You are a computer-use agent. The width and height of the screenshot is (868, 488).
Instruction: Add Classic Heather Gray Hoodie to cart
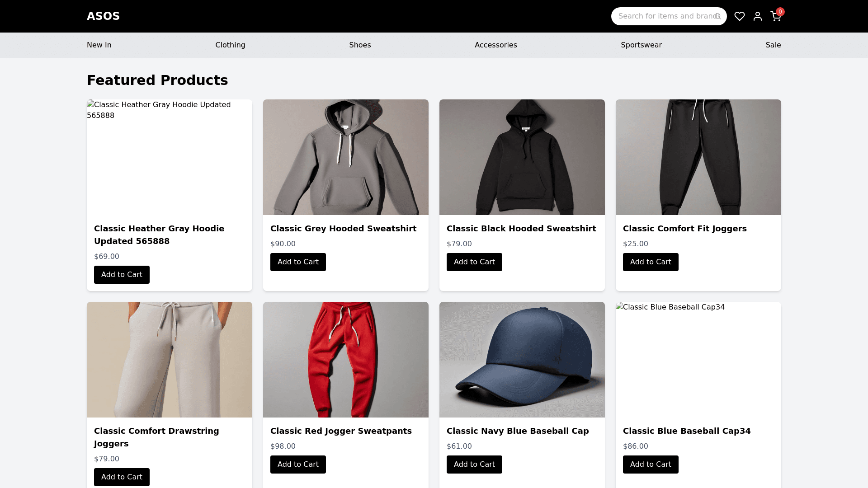coord(122,275)
